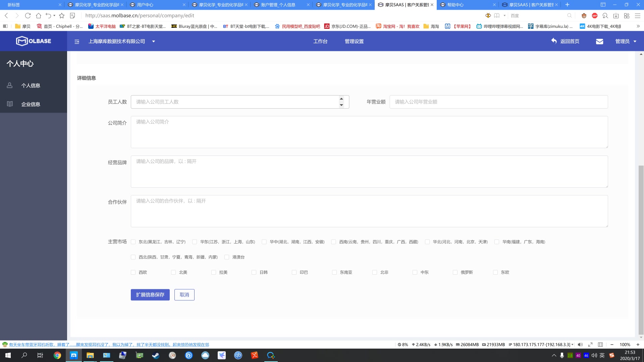The height and width of the screenshot is (362, 644).
Task: Expand bookmarks overflow chevron
Action: coord(638,26)
